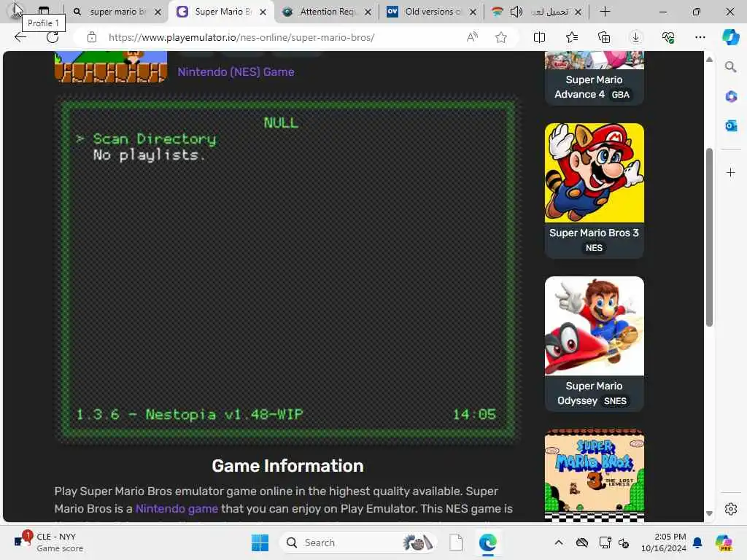
Task: Add a sidebar app with plus icon
Action: (x=731, y=172)
